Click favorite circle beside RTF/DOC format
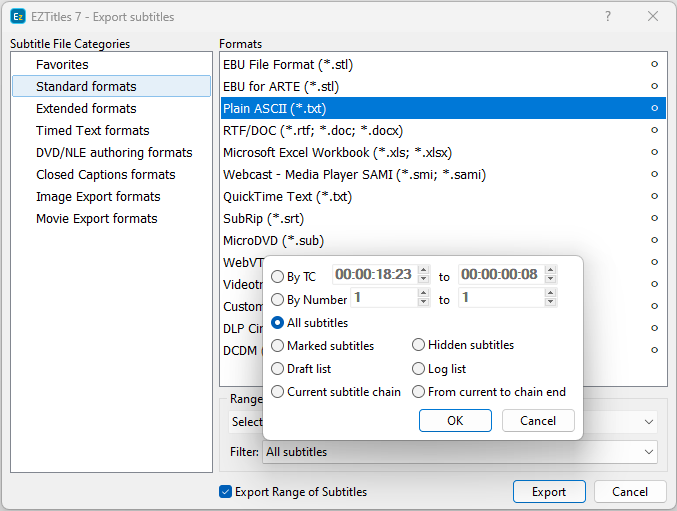The image size is (677, 511). (654, 131)
